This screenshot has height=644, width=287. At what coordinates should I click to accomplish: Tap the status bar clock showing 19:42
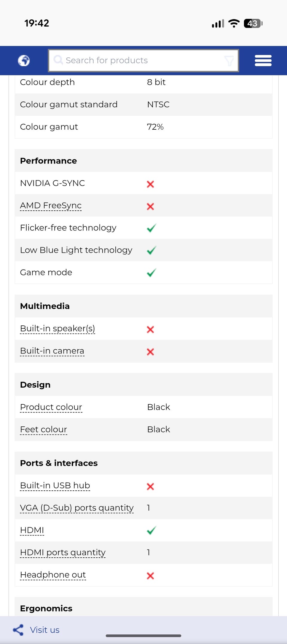coord(37,23)
